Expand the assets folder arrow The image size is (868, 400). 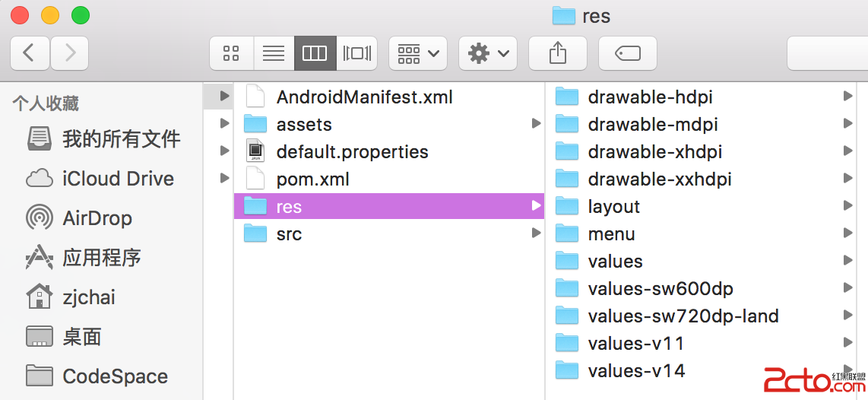537,124
